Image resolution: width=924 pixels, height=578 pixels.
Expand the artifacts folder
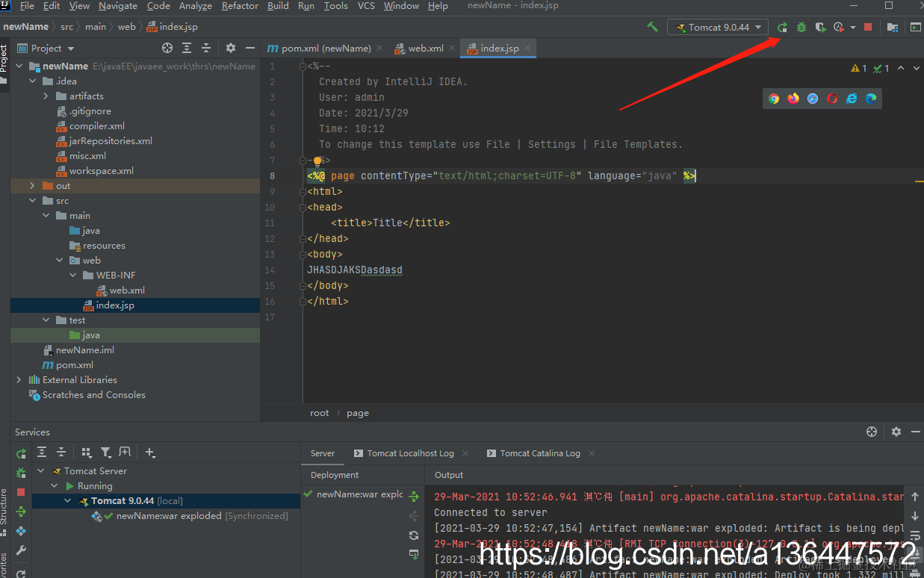pyautogui.click(x=46, y=96)
